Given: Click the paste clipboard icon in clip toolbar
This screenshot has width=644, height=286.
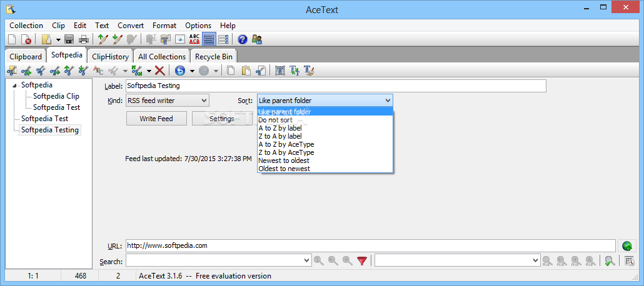Looking at the screenshot, I should click(246, 71).
